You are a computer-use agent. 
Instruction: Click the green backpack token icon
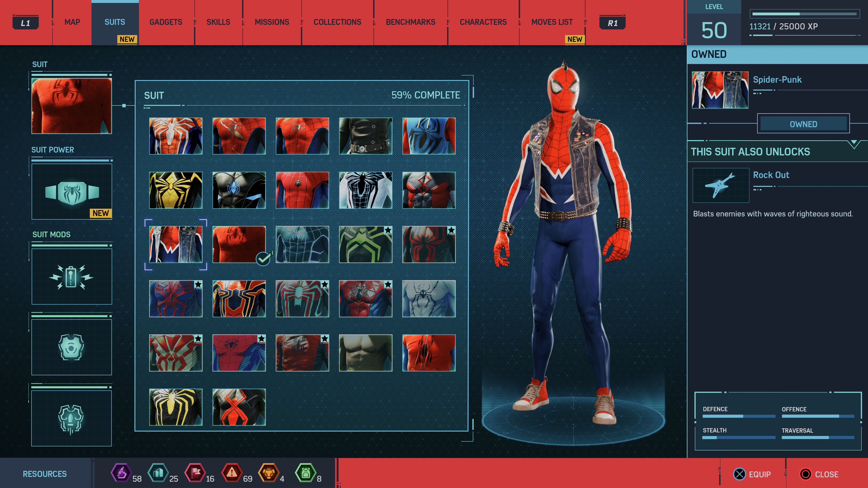pyautogui.click(x=305, y=473)
